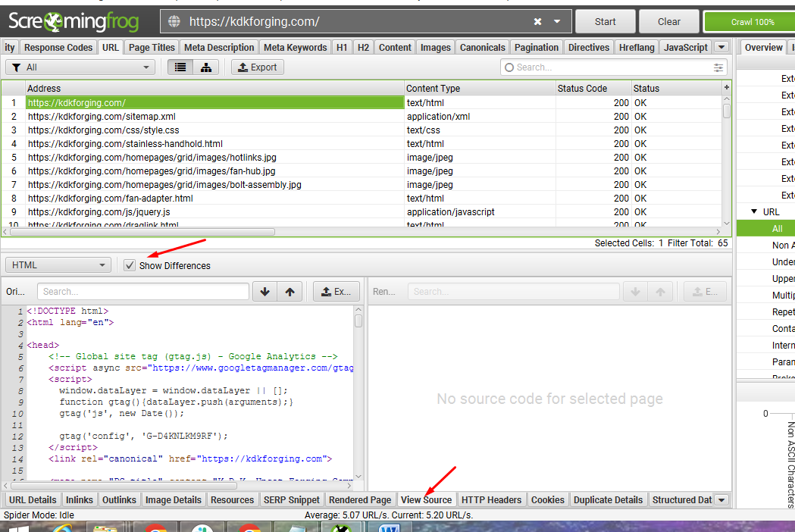Export the URL table data

click(258, 67)
